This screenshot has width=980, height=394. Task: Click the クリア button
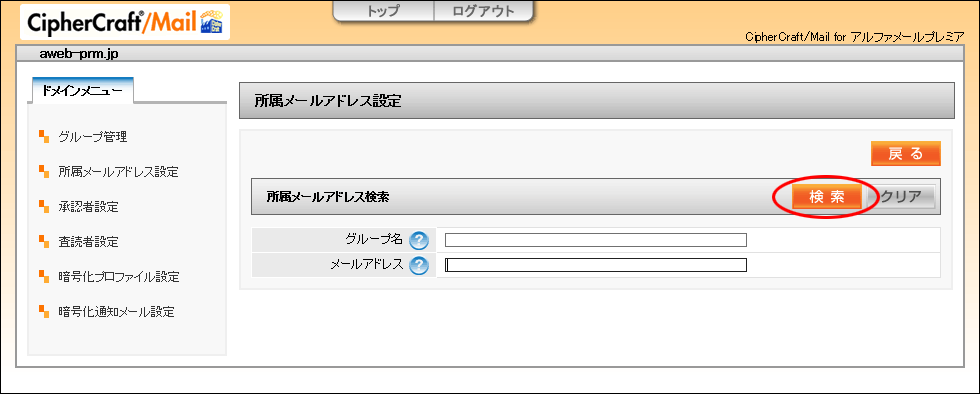pyautogui.click(x=901, y=197)
